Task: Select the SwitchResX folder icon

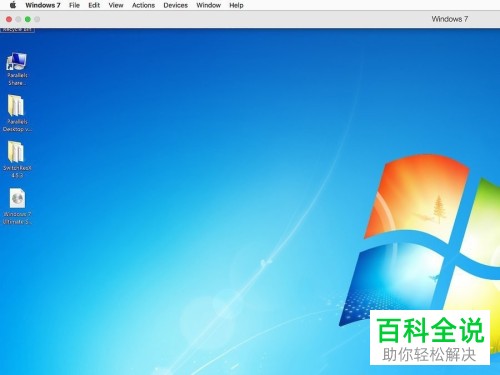Action: [x=17, y=159]
